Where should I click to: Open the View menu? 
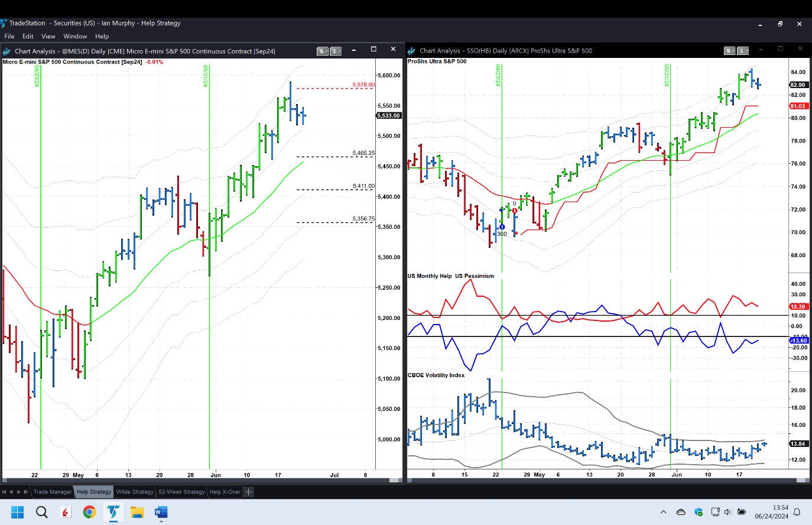click(x=48, y=36)
